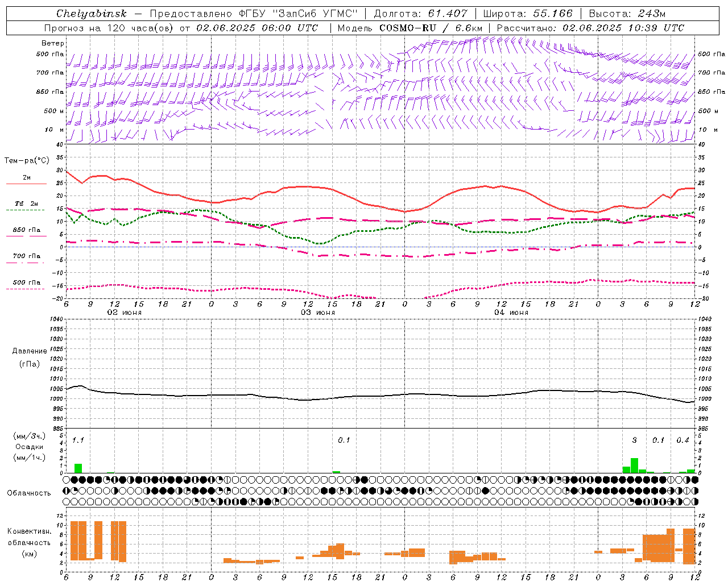
Task: Click the 'Тем-ра(°C)' temperature panel label
Action: pyautogui.click(x=27, y=161)
